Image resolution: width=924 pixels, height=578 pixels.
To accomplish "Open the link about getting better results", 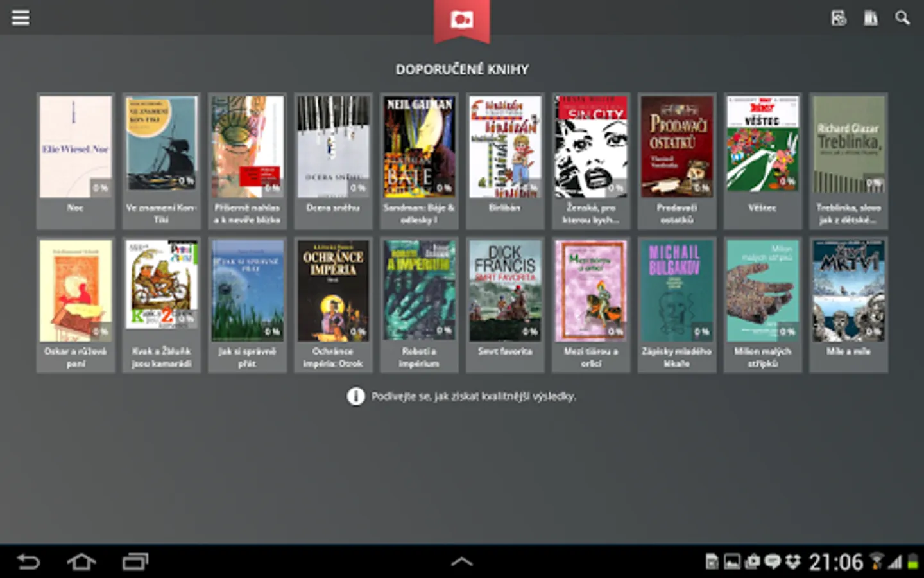I will (x=474, y=396).
